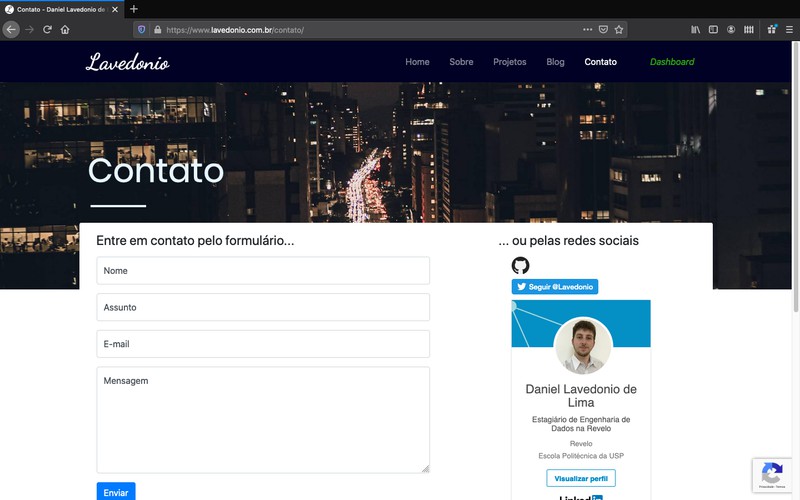The height and width of the screenshot is (500, 800).
Task: Open the browser home page icon
Action: click(65, 30)
